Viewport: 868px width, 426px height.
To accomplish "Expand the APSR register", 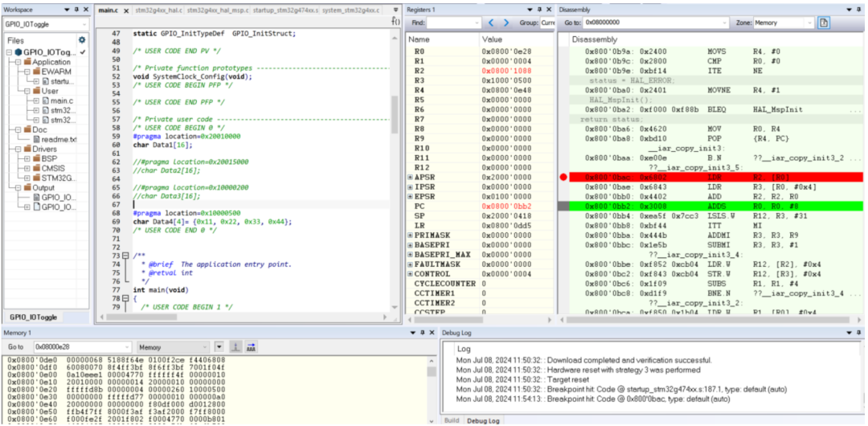I will 410,178.
